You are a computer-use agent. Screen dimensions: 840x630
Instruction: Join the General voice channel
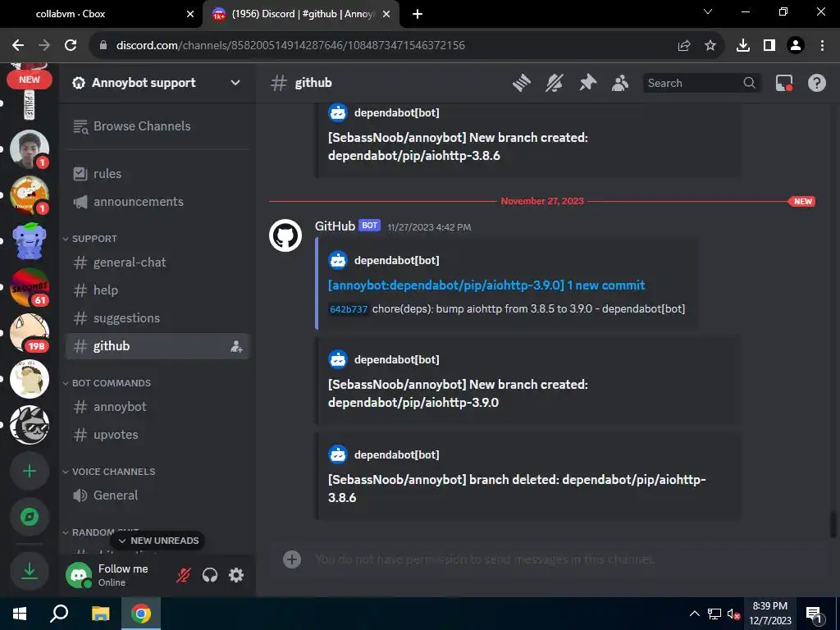pyautogui.click(x=157, y=495)
